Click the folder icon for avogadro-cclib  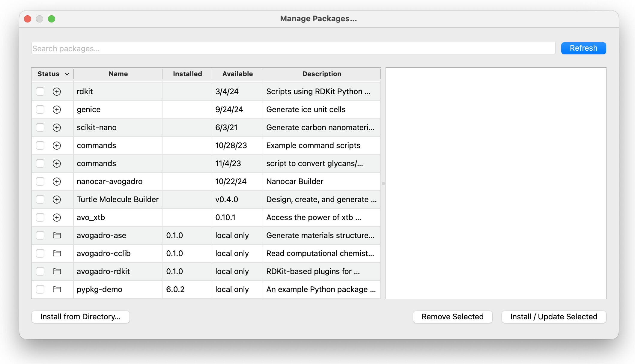tap(57, 253)
